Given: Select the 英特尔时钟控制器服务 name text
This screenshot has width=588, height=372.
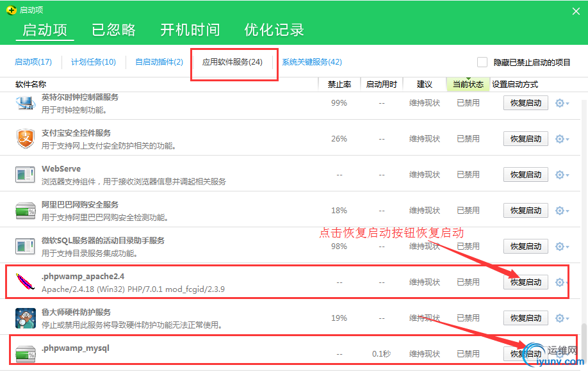Looking at the screenshot, I should (80, 97).
